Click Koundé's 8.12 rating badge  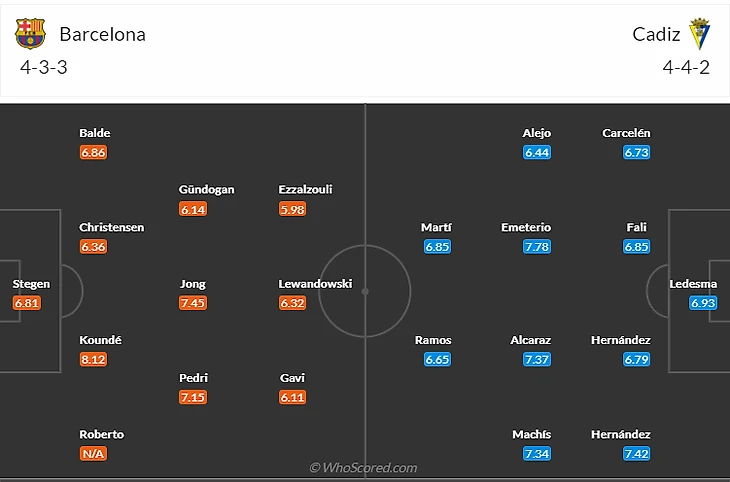93,359
